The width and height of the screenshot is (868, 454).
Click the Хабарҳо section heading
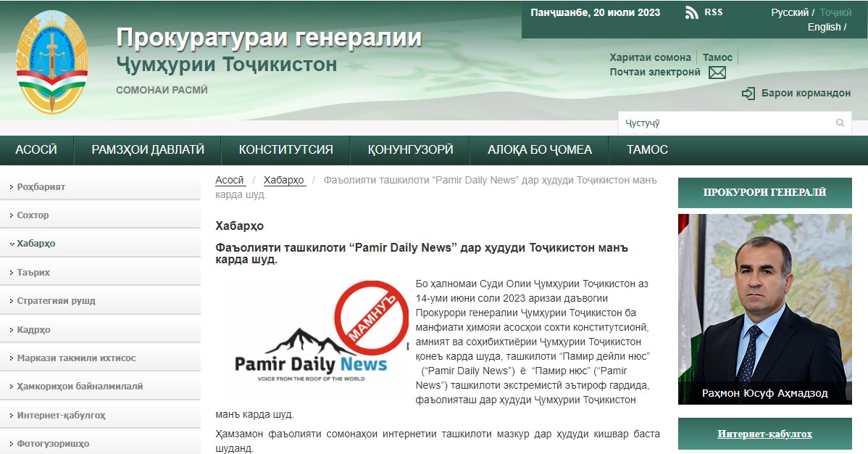coord(239,226)
